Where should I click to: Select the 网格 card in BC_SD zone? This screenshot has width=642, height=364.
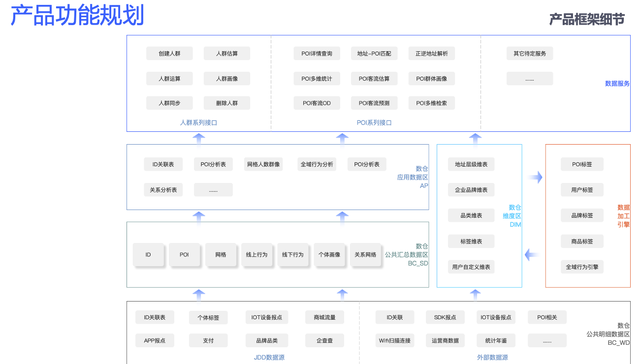[221, 254]
